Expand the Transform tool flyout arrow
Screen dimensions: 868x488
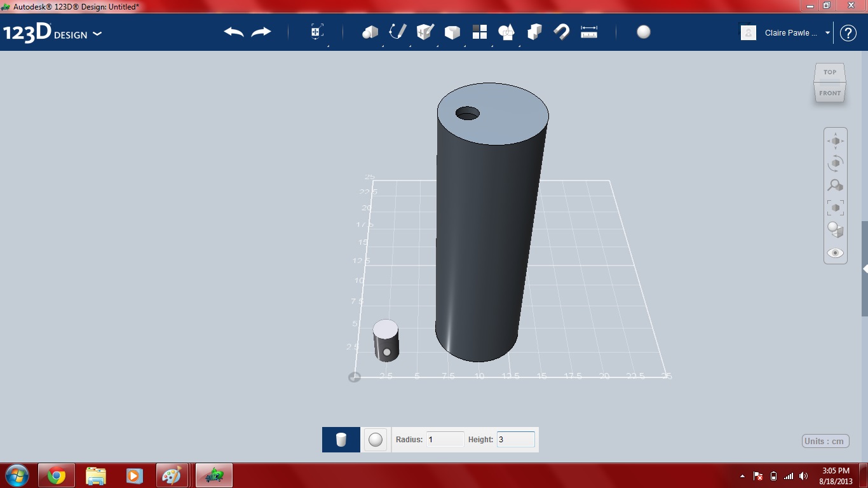[x=328, y=46]
